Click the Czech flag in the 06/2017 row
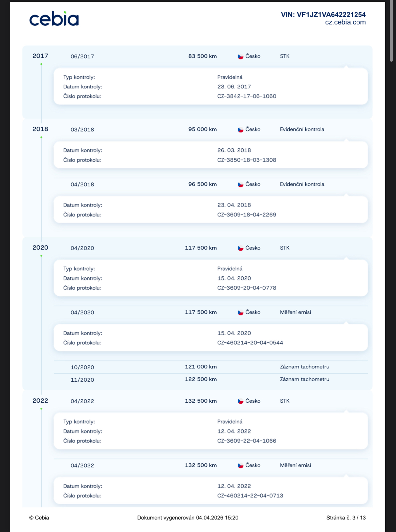This screenshot has height=532, width=396. tap(241, 57)
